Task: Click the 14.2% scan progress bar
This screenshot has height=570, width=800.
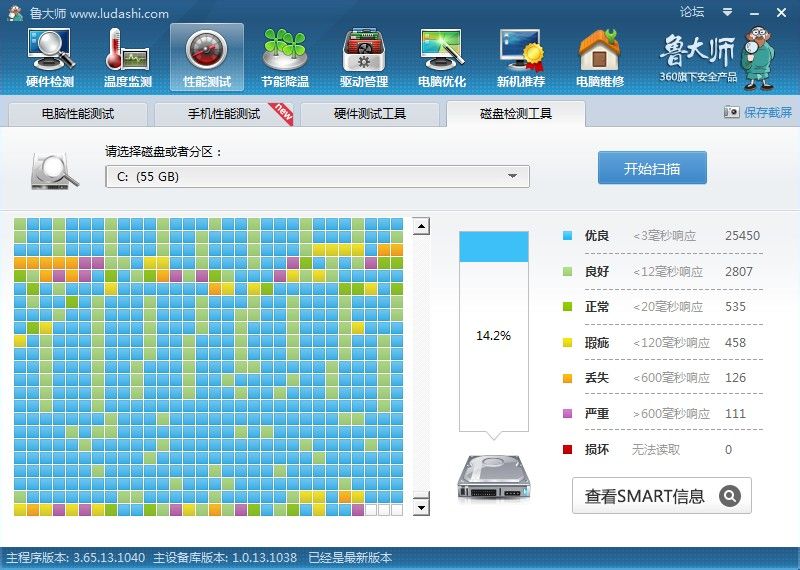Action: (x=493, y=332)
